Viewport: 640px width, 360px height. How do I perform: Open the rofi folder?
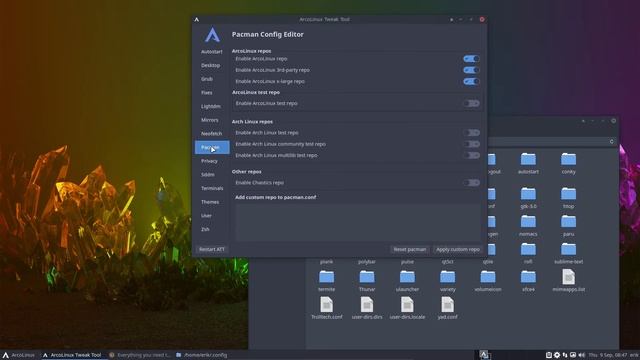point(528,253)
